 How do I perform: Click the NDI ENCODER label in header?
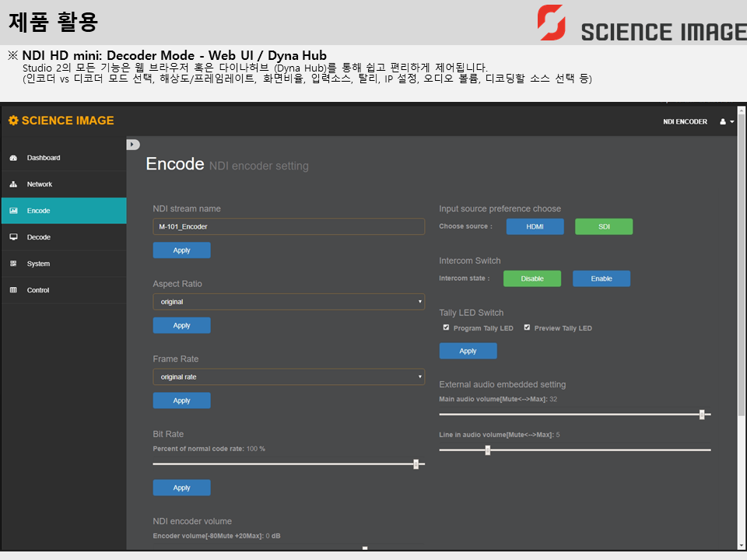tap(685, 122)
